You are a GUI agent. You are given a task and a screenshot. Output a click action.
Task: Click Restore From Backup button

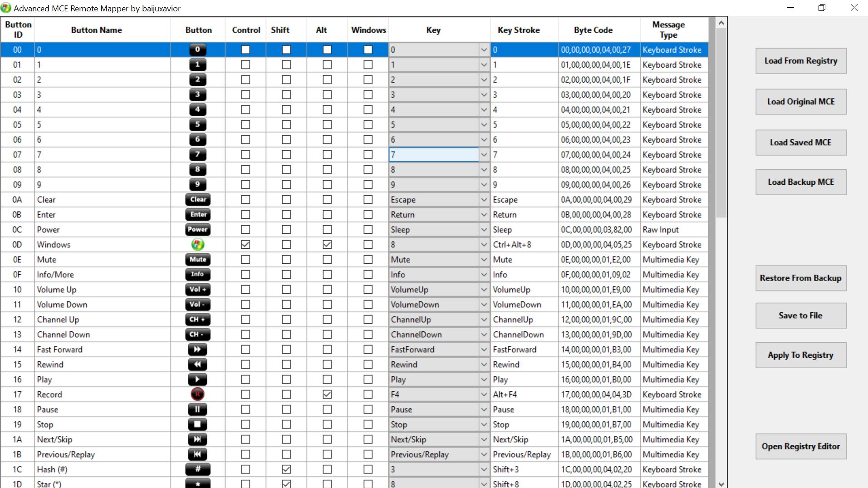pyautogui.click(x=801, y=278)
